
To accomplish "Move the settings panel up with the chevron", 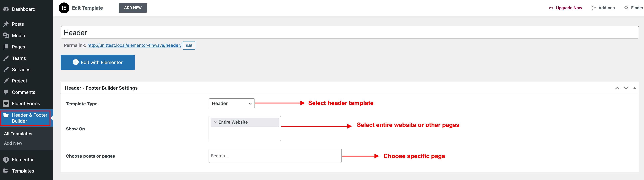I will tap(617, 88).
